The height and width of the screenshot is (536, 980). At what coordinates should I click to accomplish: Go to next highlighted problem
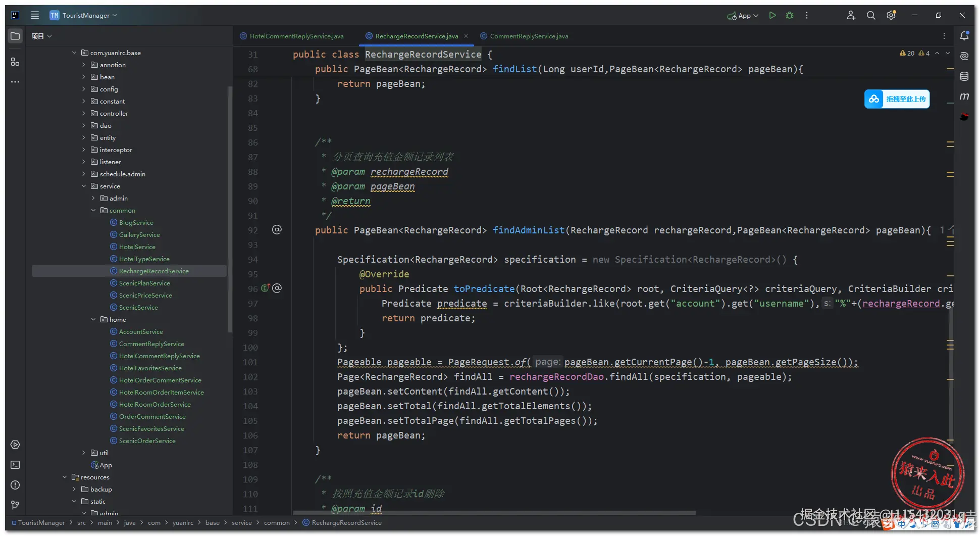coord(948,53)
